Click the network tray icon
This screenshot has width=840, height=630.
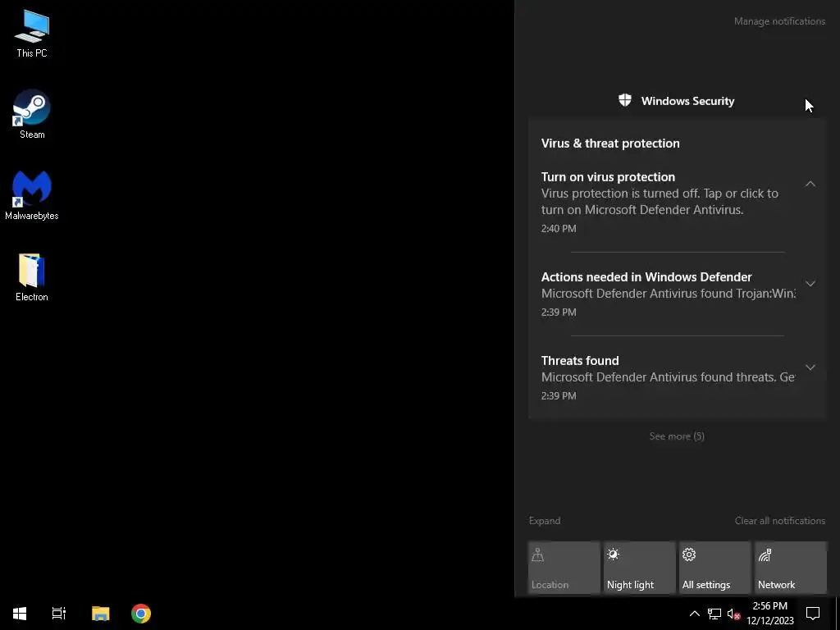(714, 614)
